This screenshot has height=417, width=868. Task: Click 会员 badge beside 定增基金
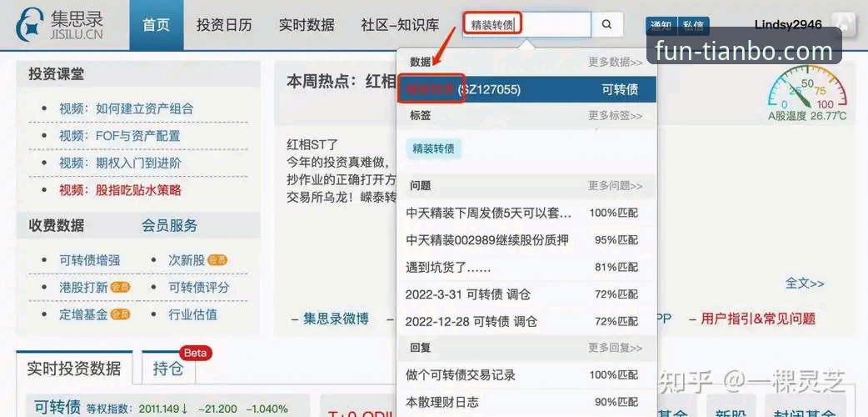coord(120,314)
